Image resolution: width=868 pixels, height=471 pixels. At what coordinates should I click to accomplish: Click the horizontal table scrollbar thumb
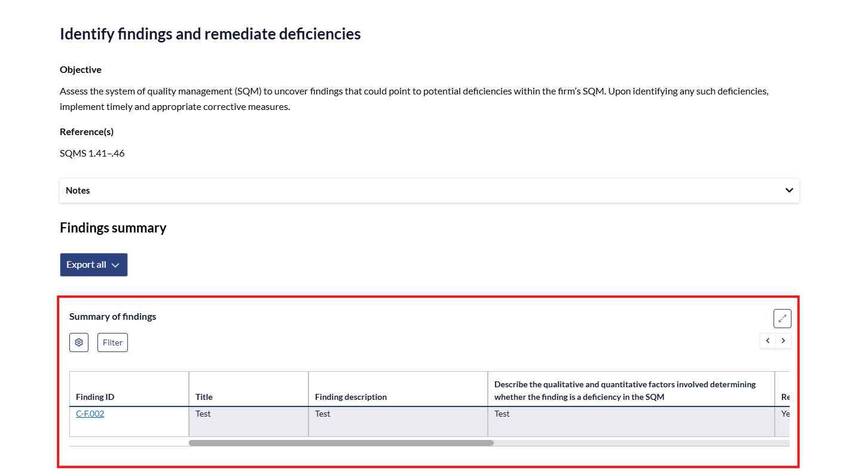(x=341, y=443)
